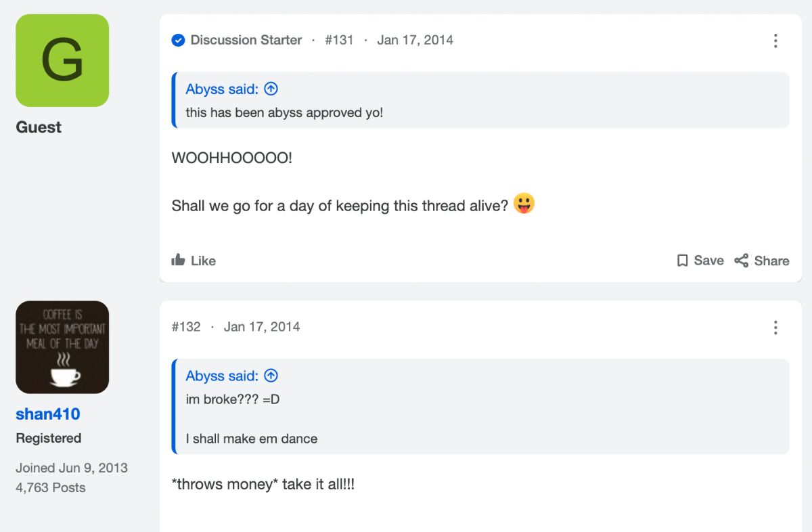
Task: Open permalink for post #132
Action: point(186,327)
